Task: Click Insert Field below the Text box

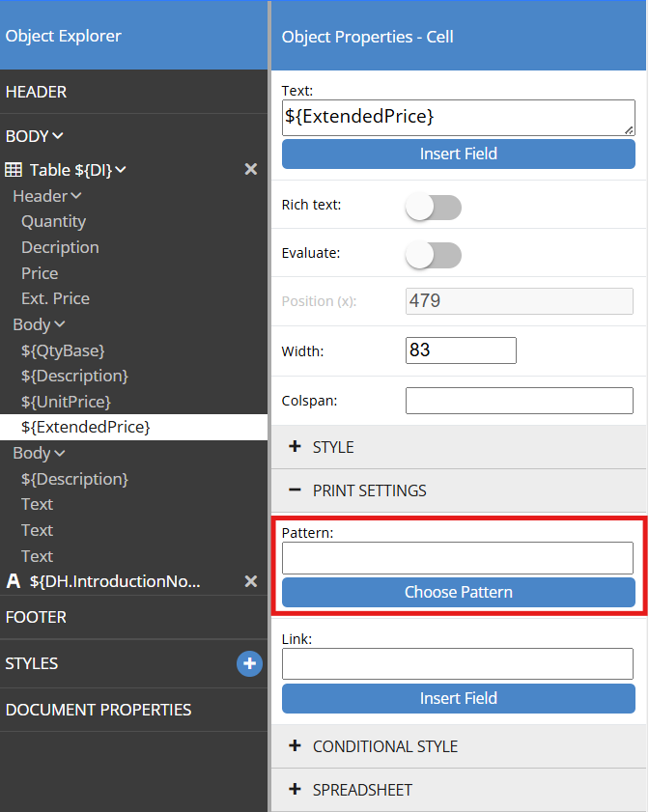Action: click(459, 154)
